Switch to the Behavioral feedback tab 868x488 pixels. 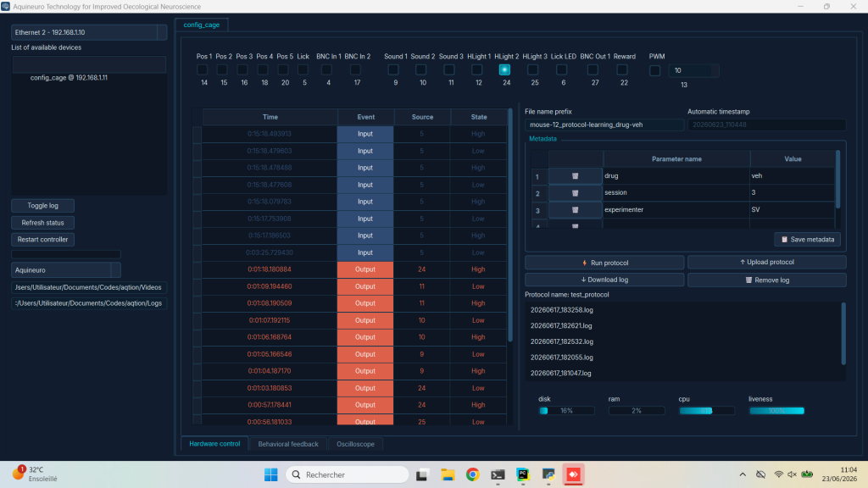click(x=288, y=444)
